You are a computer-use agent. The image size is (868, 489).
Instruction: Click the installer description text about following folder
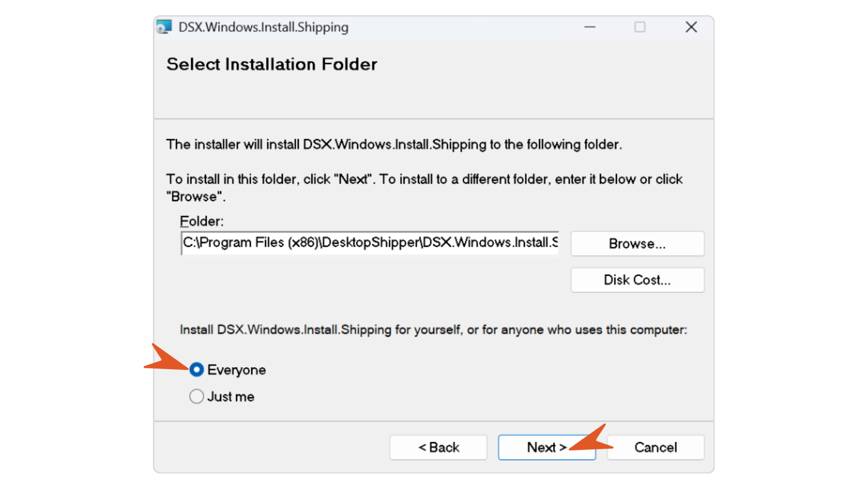point(394,144)
